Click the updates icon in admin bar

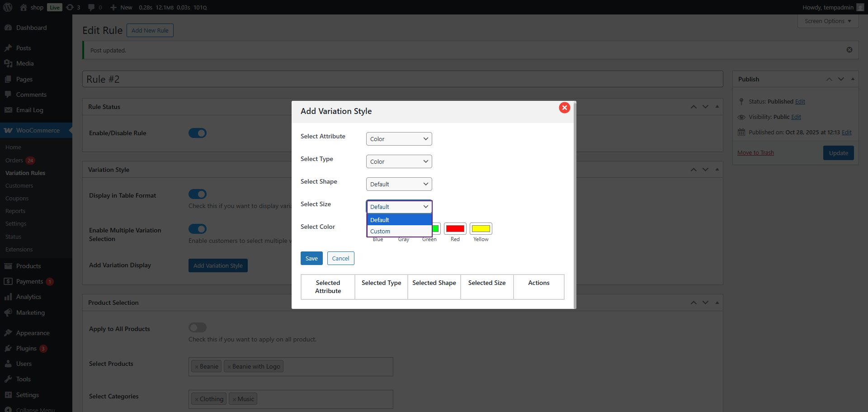[x=70, y=7]
